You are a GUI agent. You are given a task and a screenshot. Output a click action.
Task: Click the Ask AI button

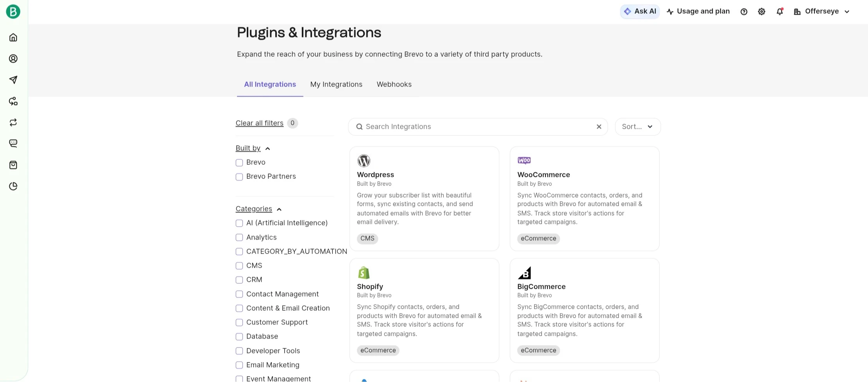coord(640,12)
